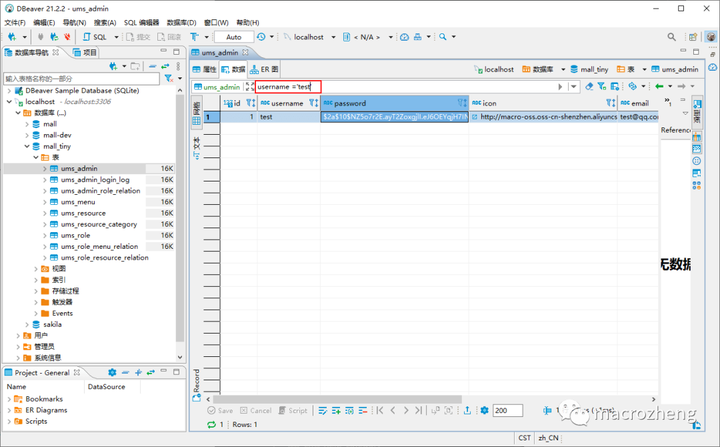Viewport: 720px width, 447px height.
Task: Click the refresh icon in results status bar
Action: (211, 424)
